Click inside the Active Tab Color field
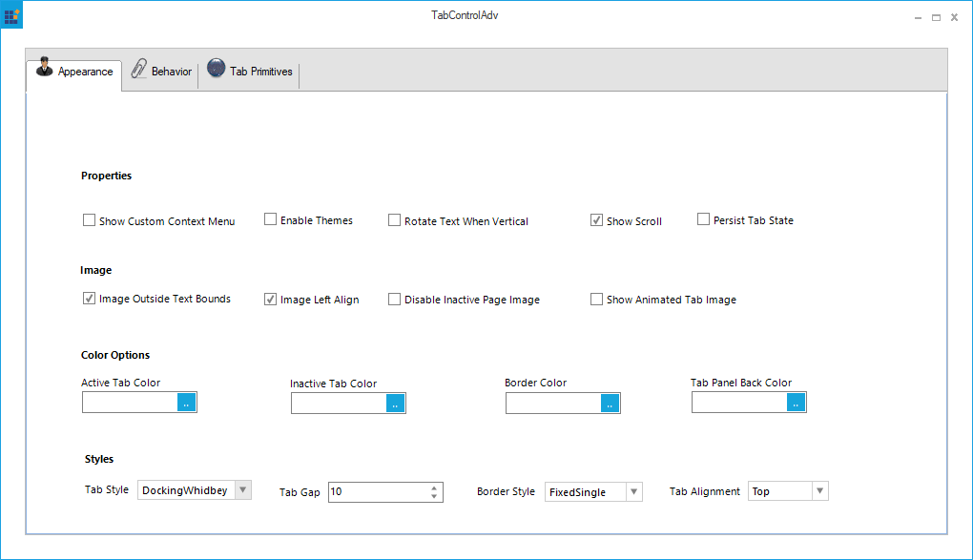Viewport: 973px width, 560px height. [129, 402]
